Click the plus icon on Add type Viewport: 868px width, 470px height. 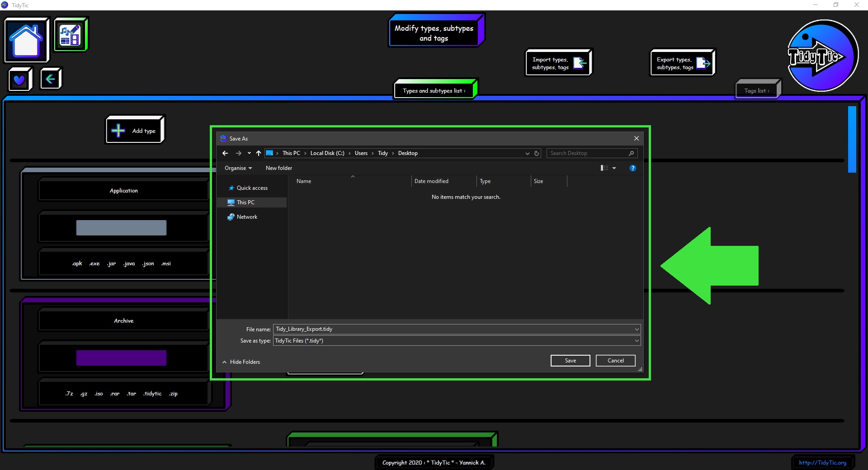point(118,131)
